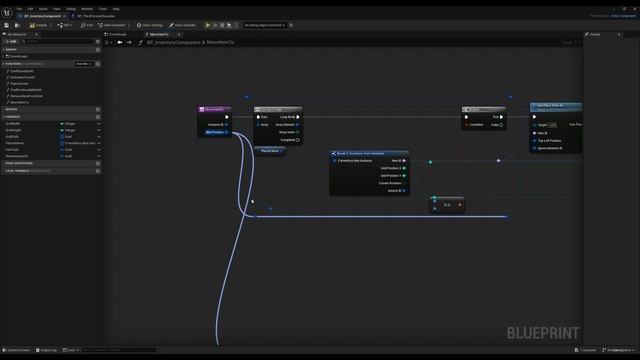Open My Blueprint view options gear
640x360 pixels.
(98, 42)
